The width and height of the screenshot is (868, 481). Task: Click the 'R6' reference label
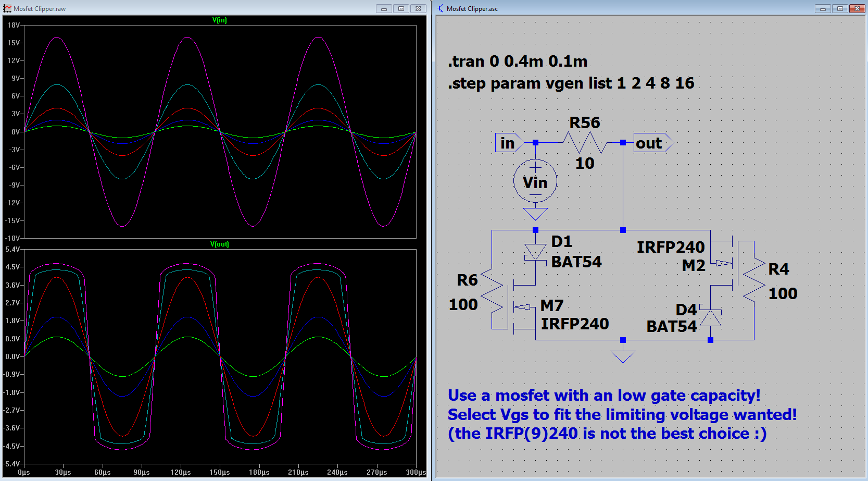coord(467,280)
